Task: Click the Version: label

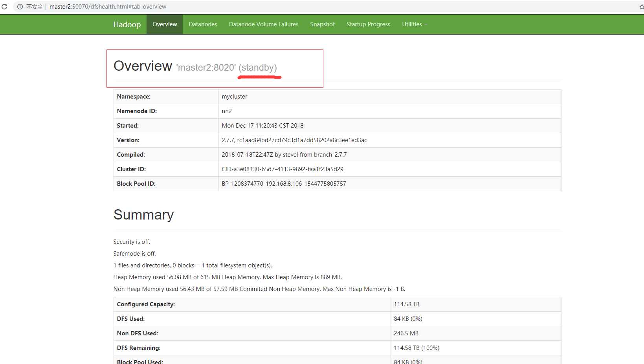Action: click(128, 140)
